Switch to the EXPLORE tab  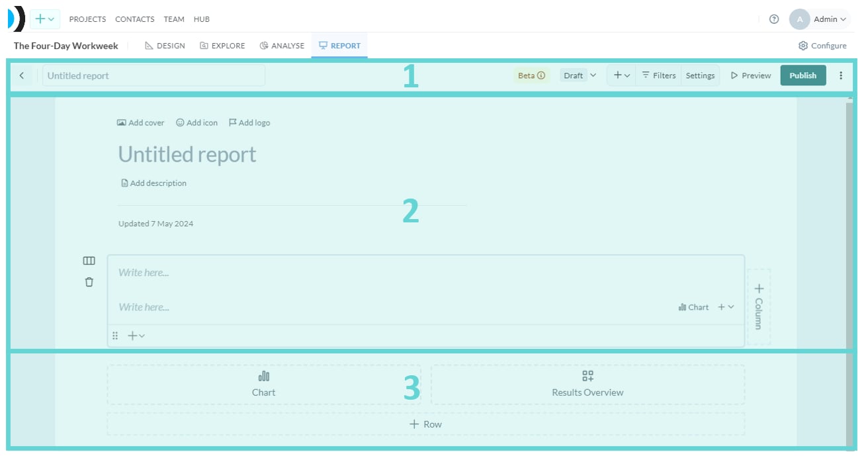[x=222, y=46]
